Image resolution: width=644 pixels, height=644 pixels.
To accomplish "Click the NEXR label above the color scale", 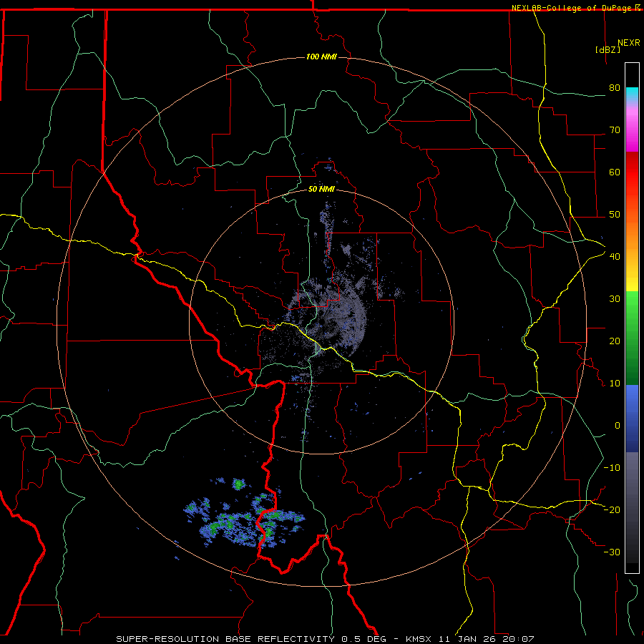I will [x=629, y=43].
